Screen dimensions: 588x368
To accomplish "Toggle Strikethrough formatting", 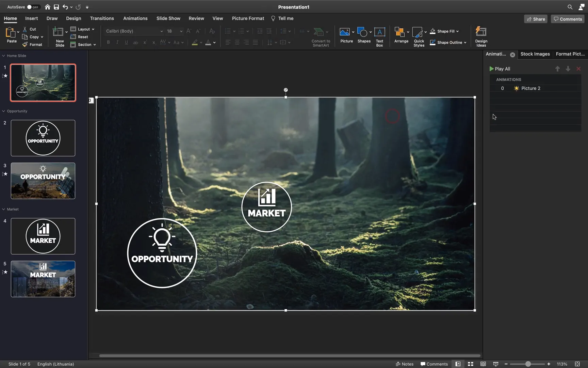I will 135,42.
